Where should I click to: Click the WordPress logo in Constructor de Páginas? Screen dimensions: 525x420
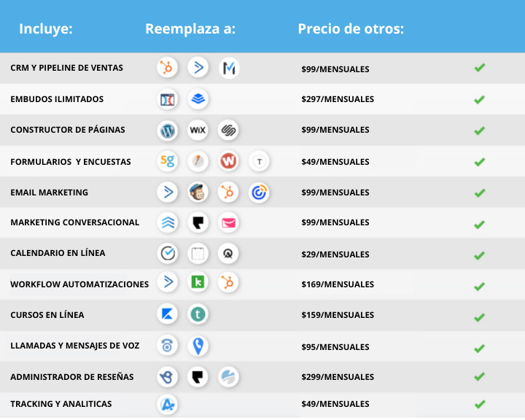coord(168,131)
